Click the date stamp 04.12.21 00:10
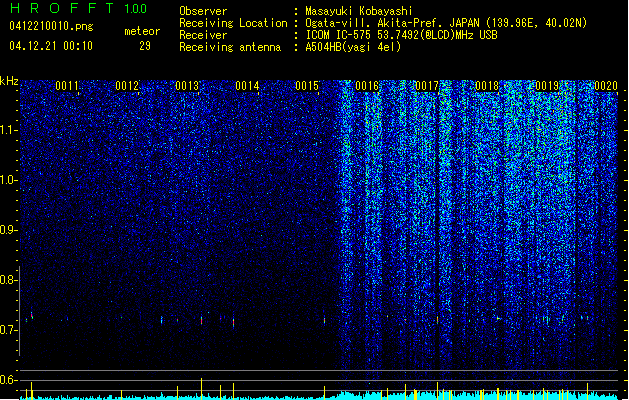This screenshot has height=400, width=629. pyautogui.click(x=51, y=46)
